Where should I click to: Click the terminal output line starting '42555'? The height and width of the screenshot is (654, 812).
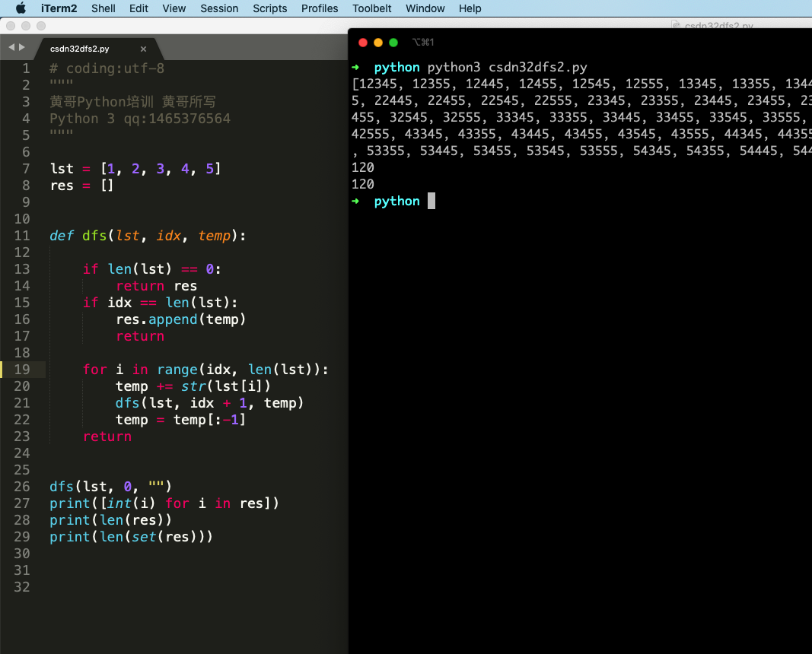[581, 134]
